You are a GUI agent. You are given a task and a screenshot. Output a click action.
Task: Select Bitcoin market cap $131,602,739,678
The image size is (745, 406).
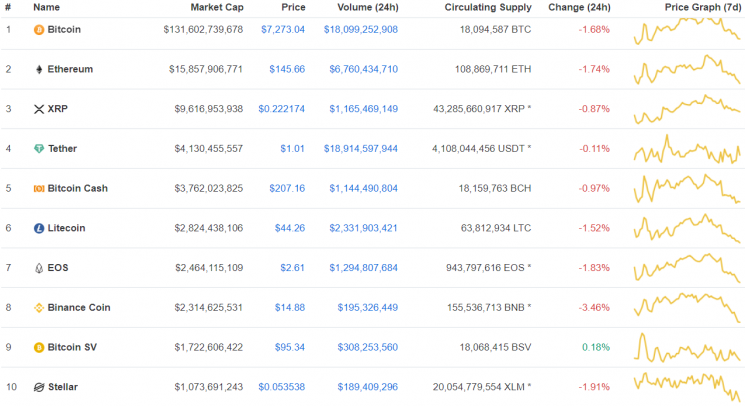coord(203,29)
